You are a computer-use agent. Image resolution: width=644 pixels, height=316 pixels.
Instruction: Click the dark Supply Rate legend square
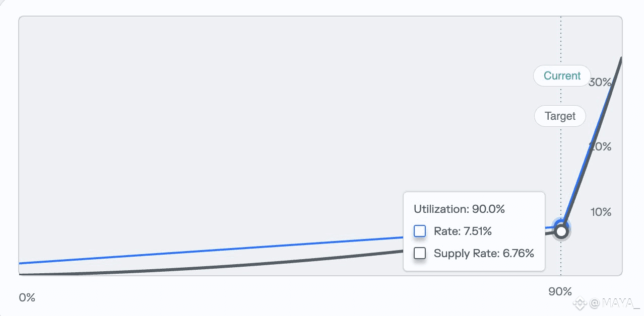coord(420,253)
